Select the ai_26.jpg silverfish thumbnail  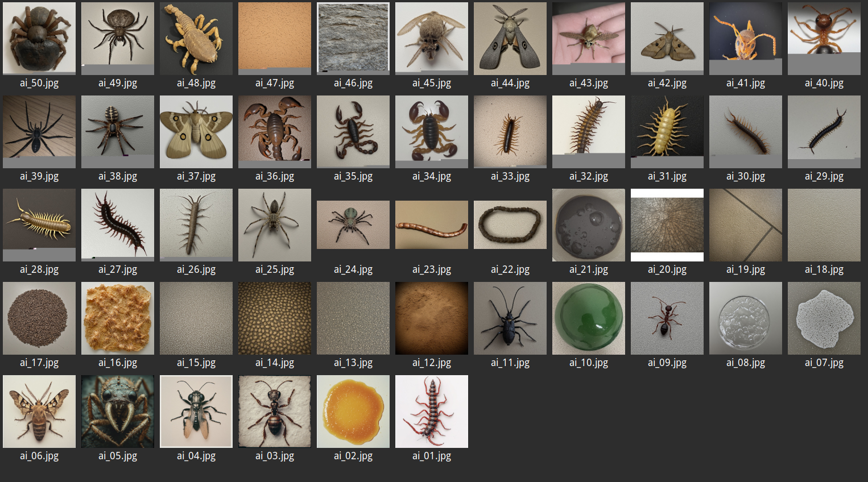point(196,225)
